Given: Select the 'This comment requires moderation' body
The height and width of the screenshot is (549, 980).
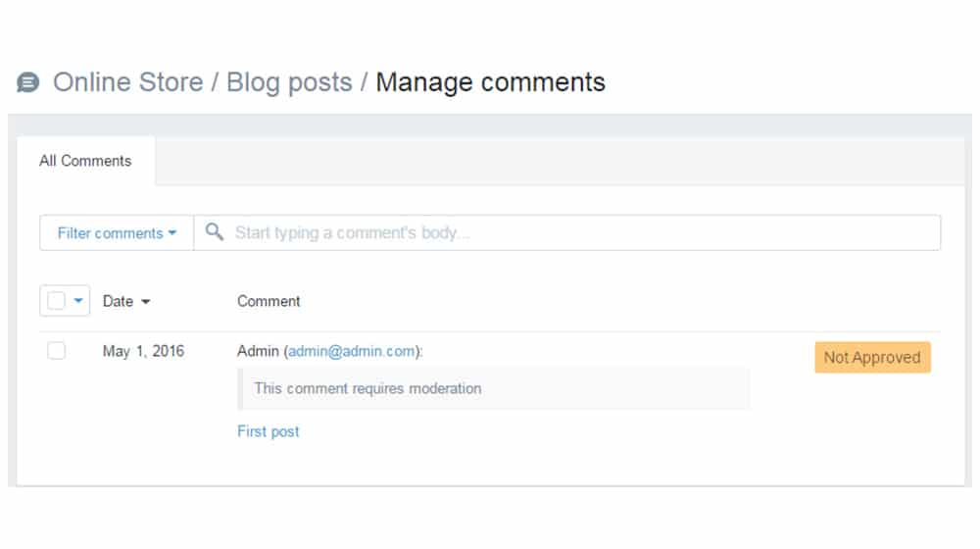Looking at the screenshot, I should (493, 388).
